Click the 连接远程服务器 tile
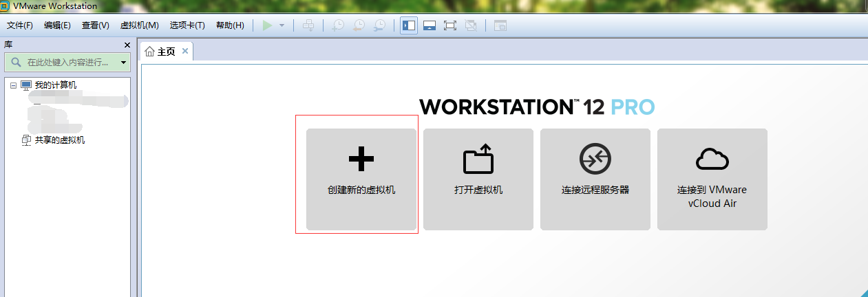This screenshot has height=297, width=868. 595,179
